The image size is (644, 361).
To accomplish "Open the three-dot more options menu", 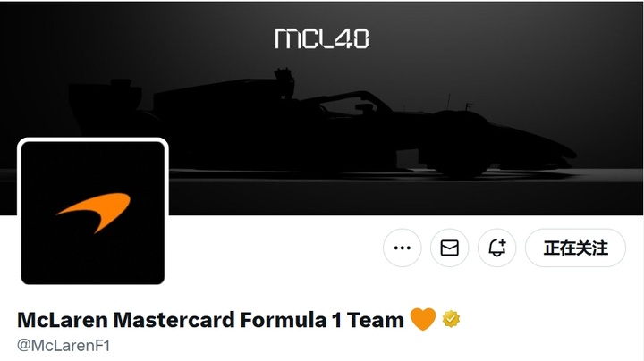I will 402,248.
